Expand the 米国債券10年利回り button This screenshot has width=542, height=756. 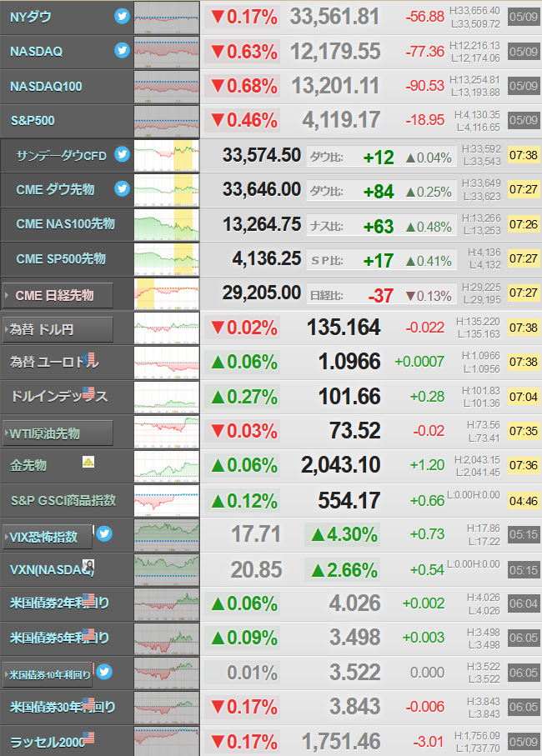coord(48,674)
